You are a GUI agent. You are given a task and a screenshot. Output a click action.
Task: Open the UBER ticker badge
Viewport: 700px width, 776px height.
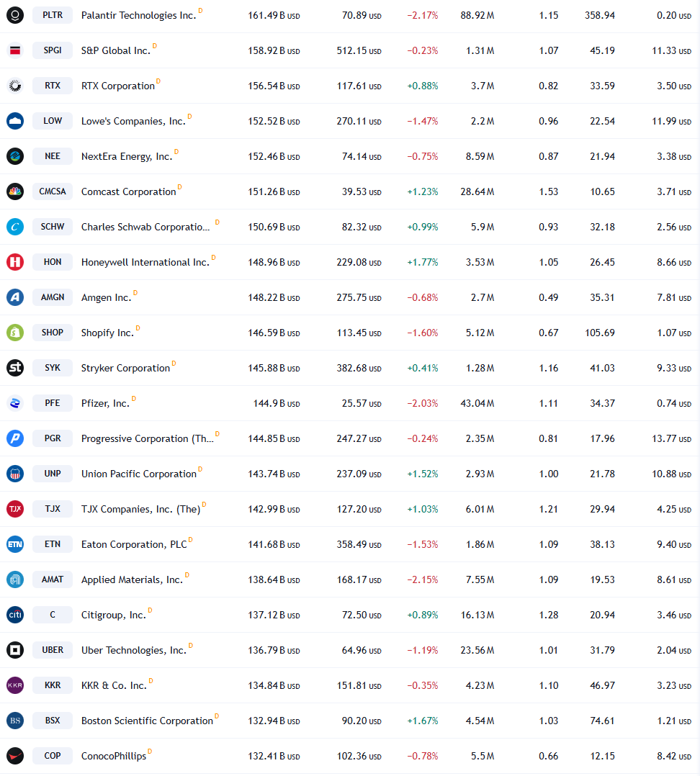coord(53,650)
